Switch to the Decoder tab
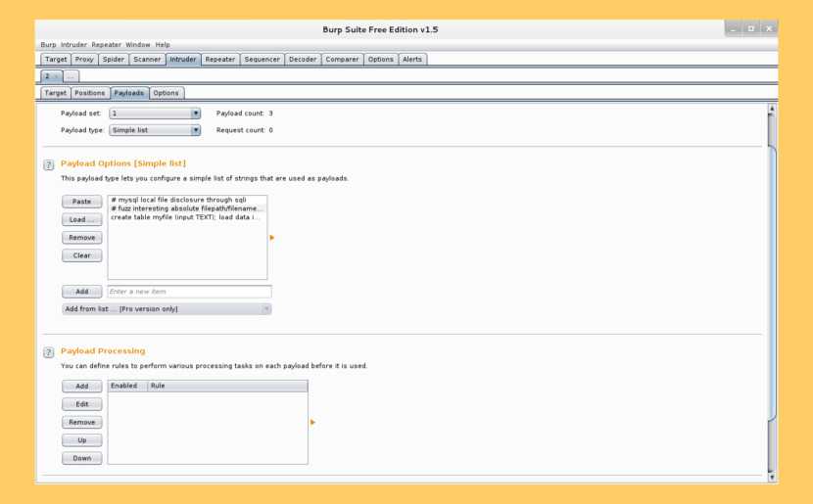813x504 pixels. [303, 59]
